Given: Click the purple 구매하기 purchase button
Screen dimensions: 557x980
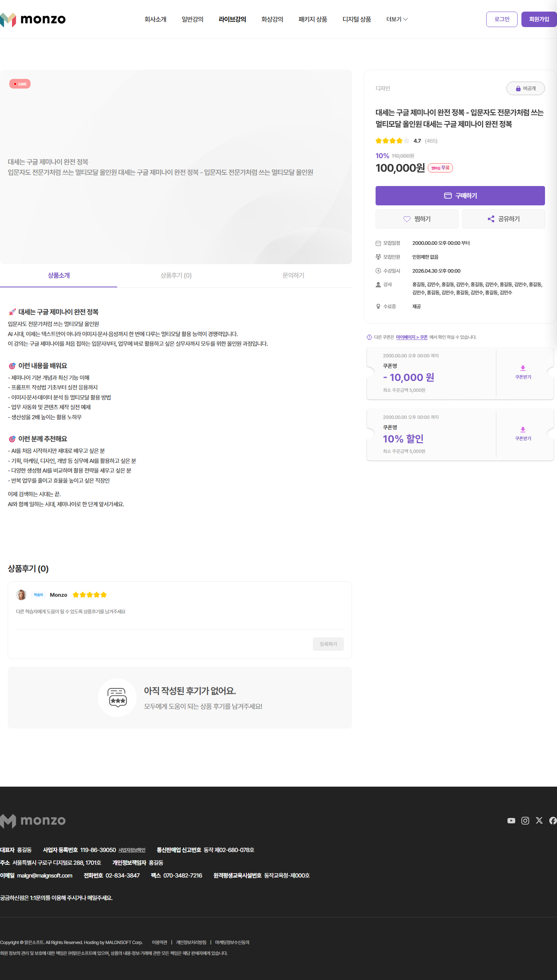Looking at the screenshot, I should (x=460, y=196).
